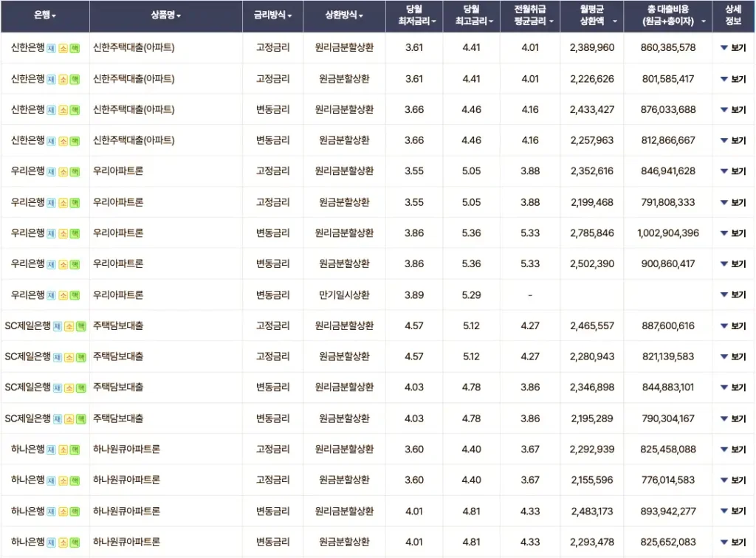The height and width of the screenshot is (558, 756).
Task: Click monthly repayment value 2,433,427
Action: click(592, 110)
